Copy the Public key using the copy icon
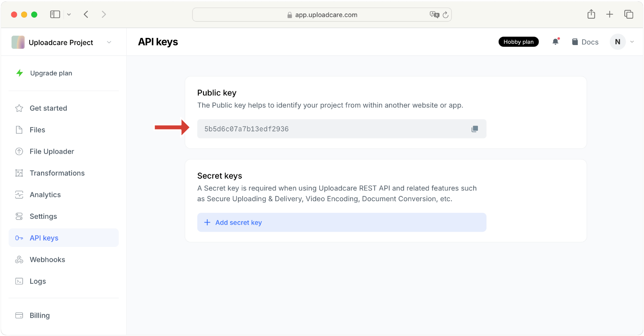Viewport: 644px width, 336px height. pyautogui.click(x=475, y=129)
